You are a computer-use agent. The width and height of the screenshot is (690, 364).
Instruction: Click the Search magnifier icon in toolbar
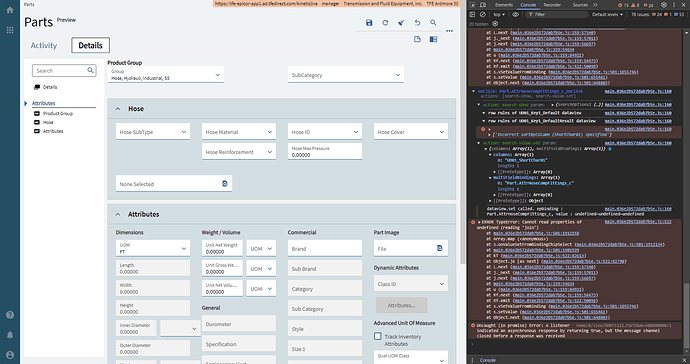(433, 22)
